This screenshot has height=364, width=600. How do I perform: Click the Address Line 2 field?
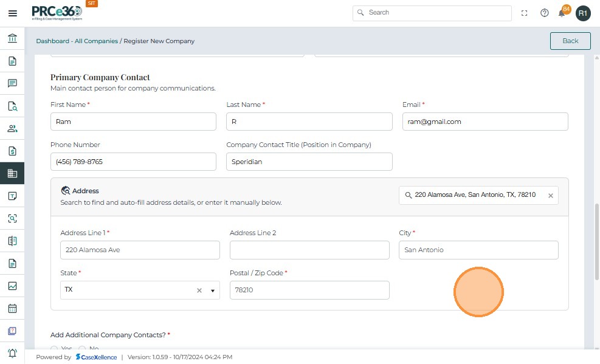[309, 250]
